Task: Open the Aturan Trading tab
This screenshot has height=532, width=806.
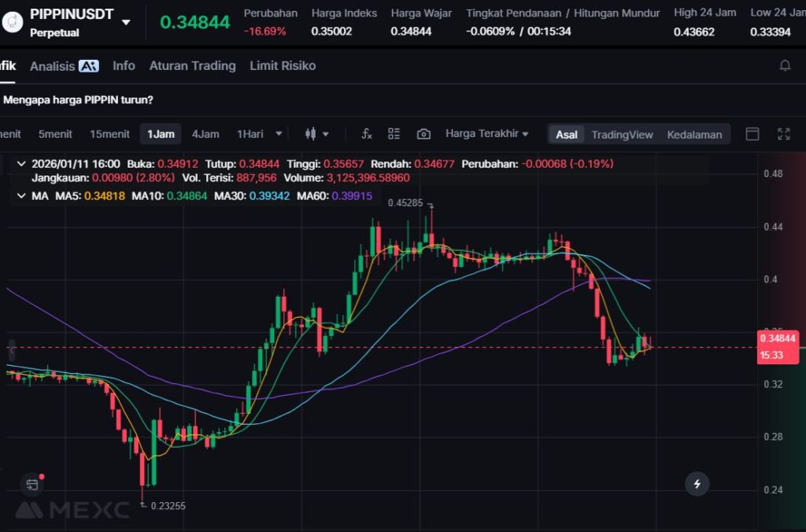Action: [x=192, y=66]
